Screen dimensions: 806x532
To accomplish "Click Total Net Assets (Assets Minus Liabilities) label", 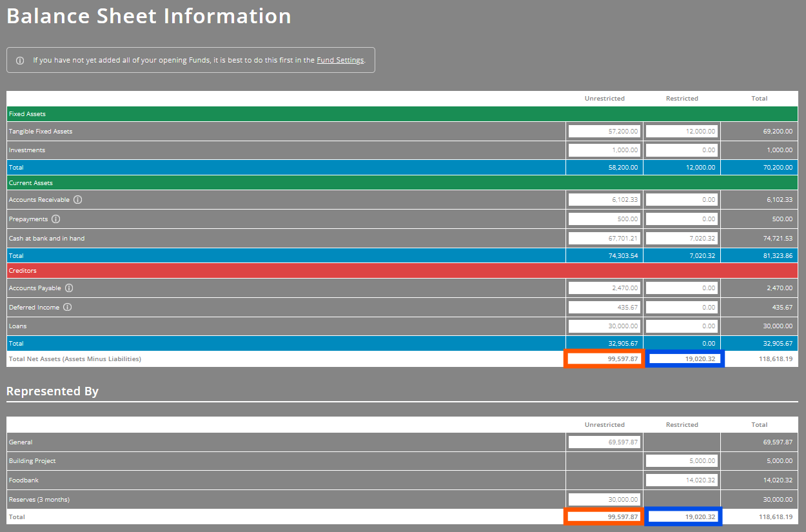I will [x=75, y=359].
